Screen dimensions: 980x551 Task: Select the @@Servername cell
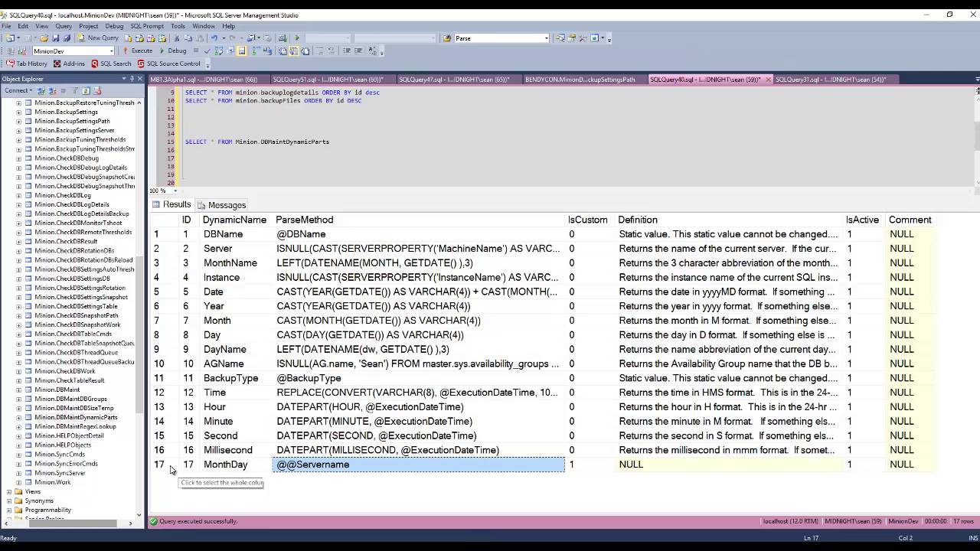419,465
